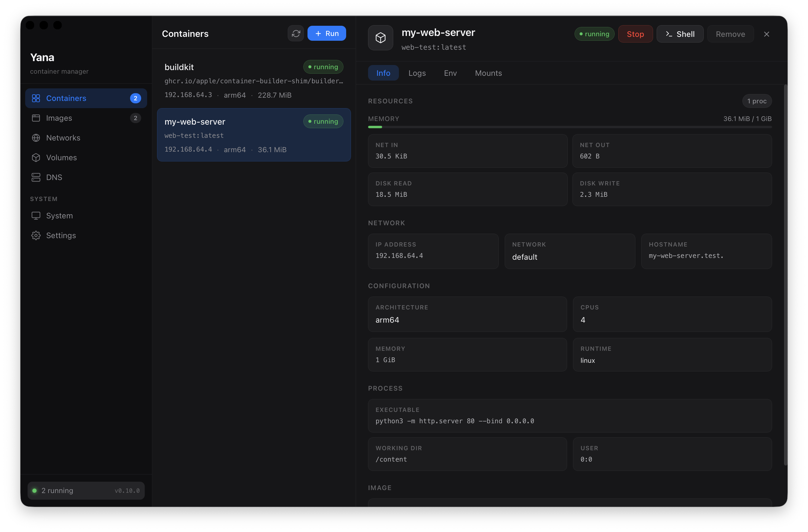Click the memory usage progress bar
The image size is (808, 532).
[570, 127]
